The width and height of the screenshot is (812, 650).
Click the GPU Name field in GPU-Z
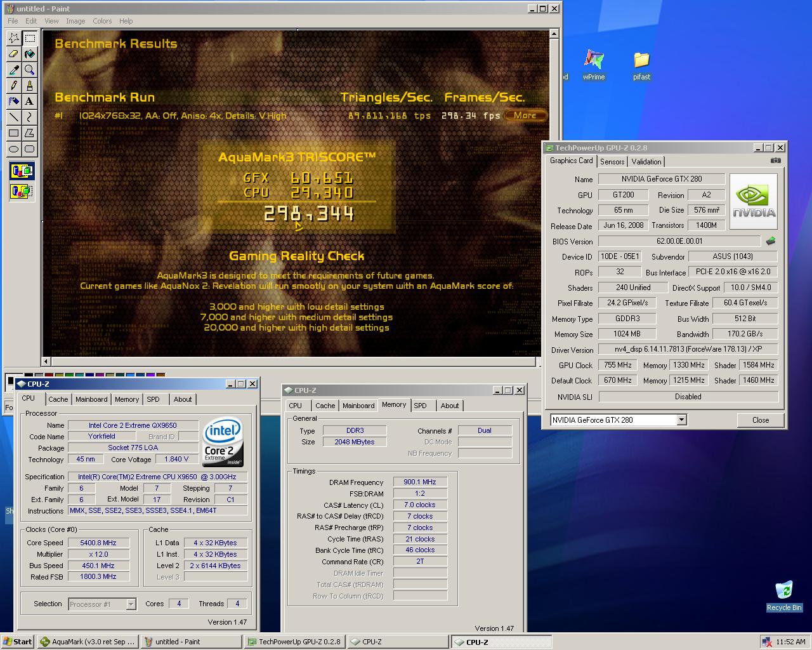coord(662,179)
